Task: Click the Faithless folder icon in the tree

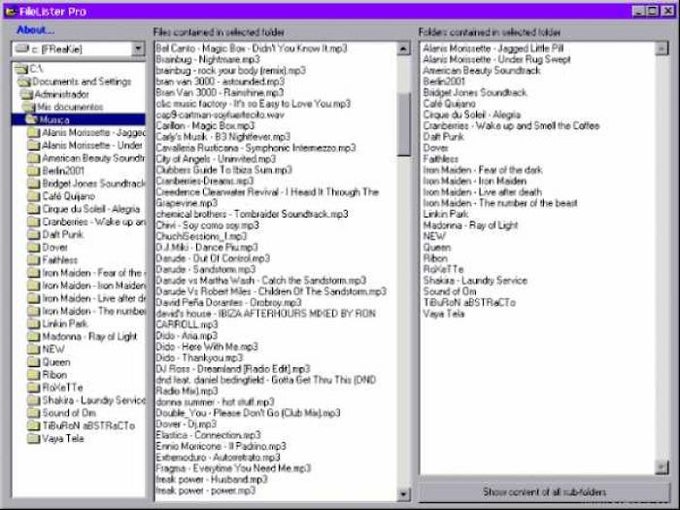Action: tap(33, 260)
